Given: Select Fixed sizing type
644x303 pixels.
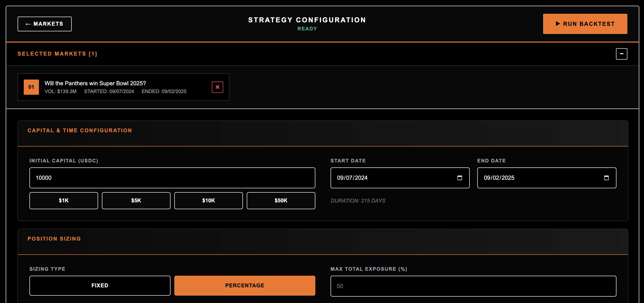Looking at the screenshot, I should [99, 285].
